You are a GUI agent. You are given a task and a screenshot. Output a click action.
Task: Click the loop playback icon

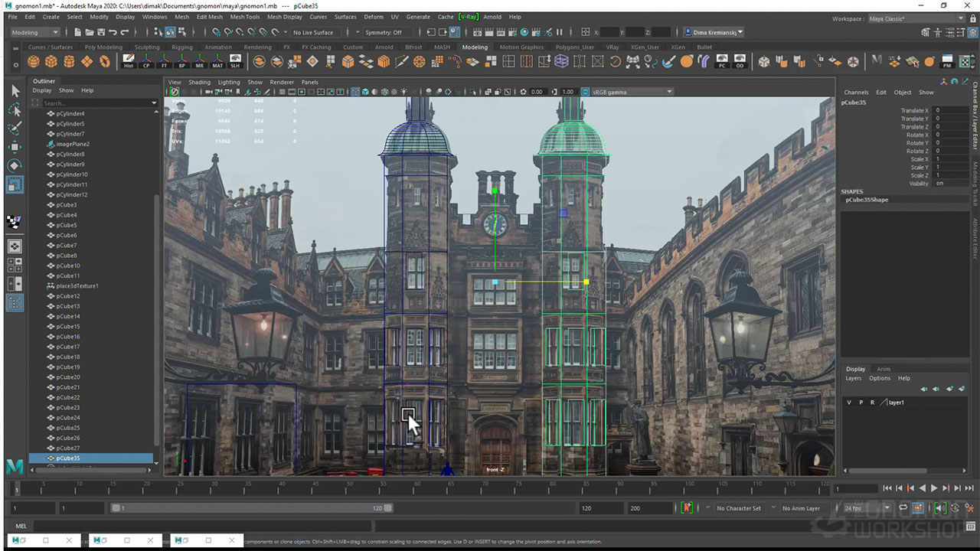(903, 508)
